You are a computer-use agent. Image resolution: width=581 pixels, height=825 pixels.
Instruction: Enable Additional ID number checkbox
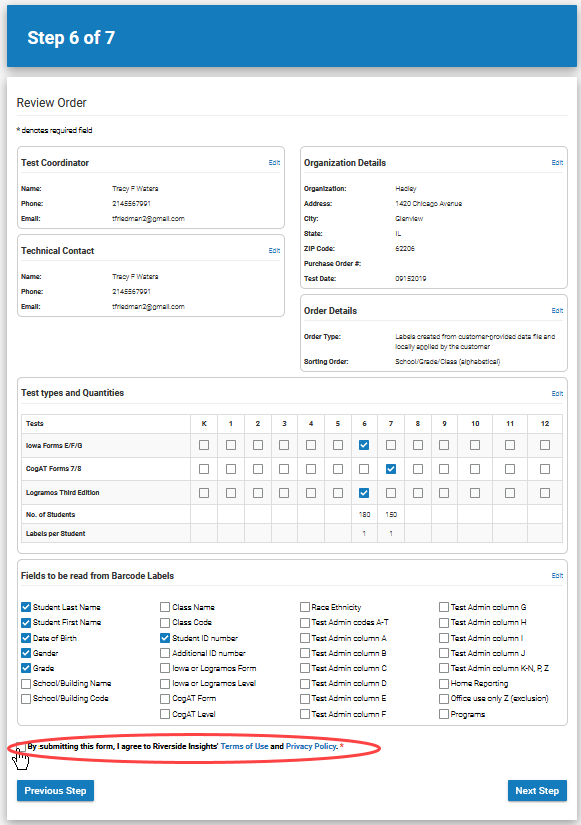tap(165, 653)
